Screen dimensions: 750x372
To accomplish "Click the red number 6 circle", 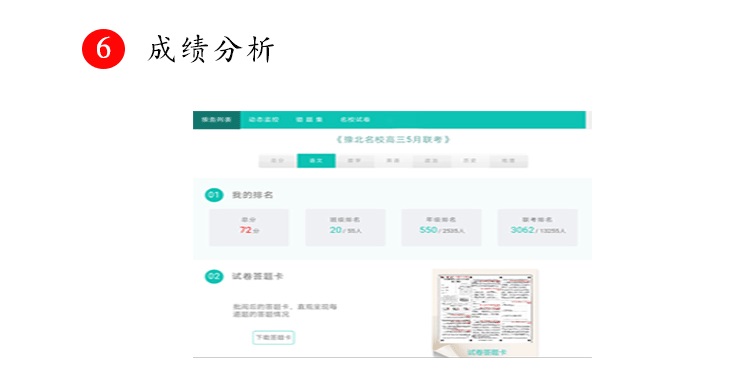I will [x=103, y=49].
